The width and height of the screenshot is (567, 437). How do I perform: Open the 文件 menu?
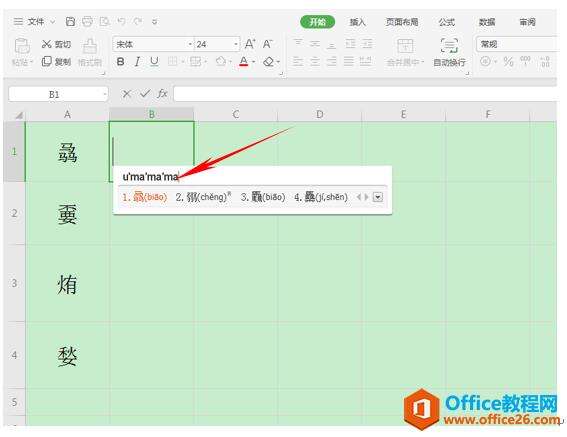[36, 22]
